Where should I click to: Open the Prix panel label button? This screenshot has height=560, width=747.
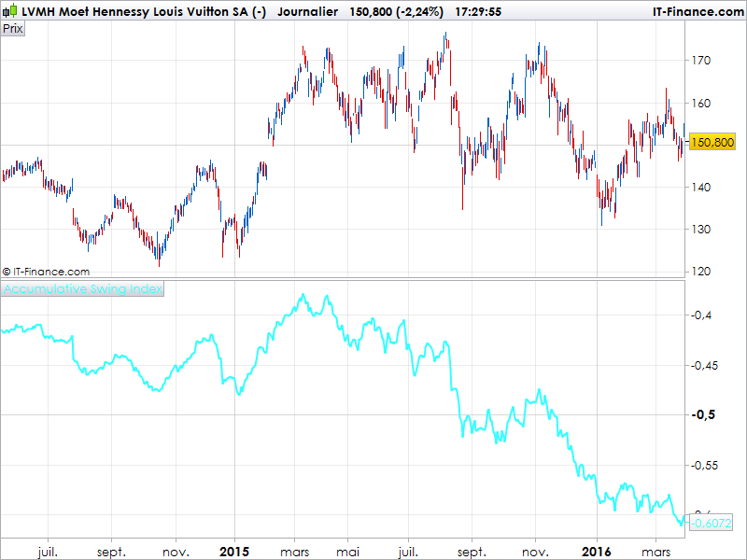point(12,29)
